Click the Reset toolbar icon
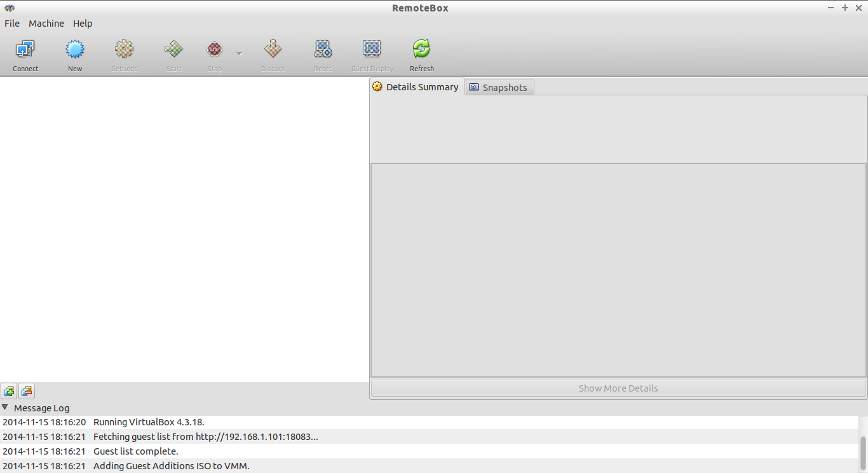The image size is (868, 473). (x=323, y=49)
